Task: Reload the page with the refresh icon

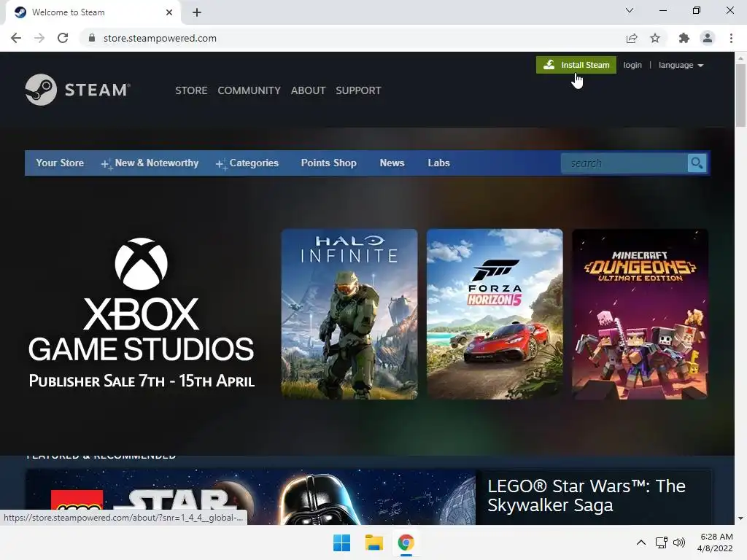Action: click(63, 38)
